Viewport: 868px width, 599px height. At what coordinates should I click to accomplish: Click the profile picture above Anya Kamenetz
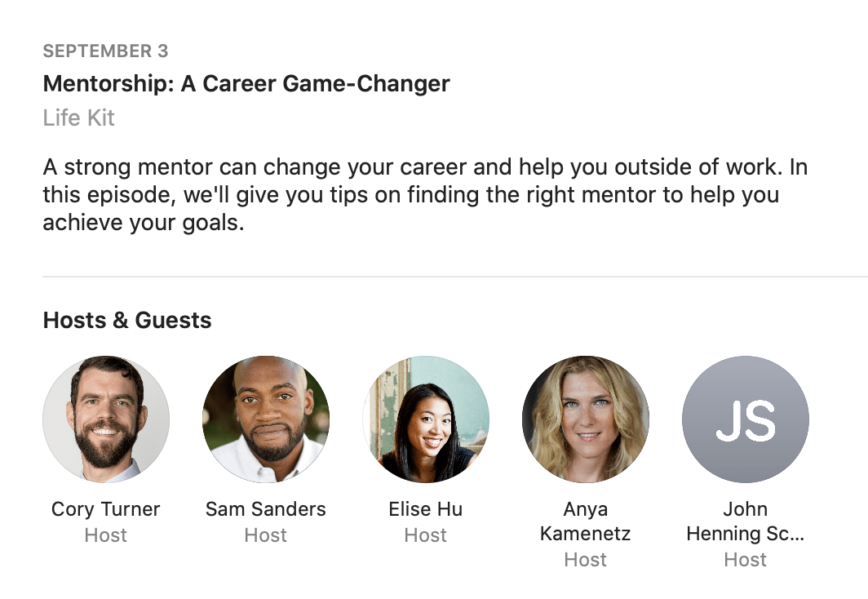click(586, 419)
